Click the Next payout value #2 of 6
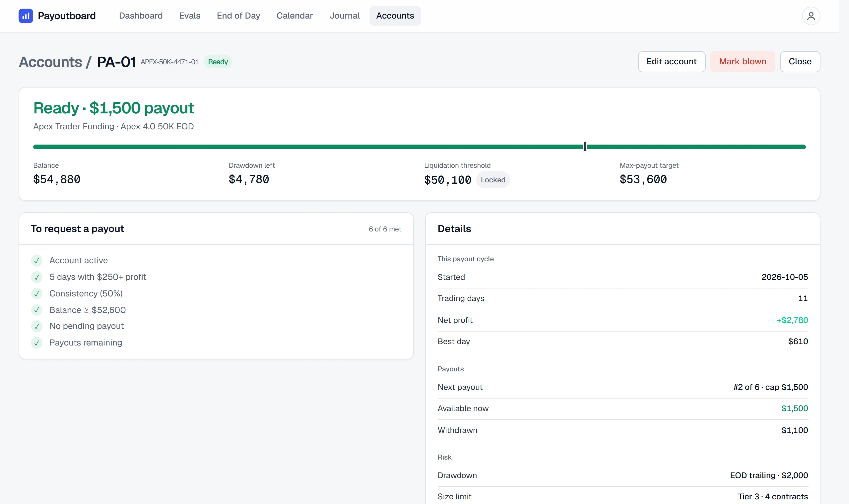 770,387
